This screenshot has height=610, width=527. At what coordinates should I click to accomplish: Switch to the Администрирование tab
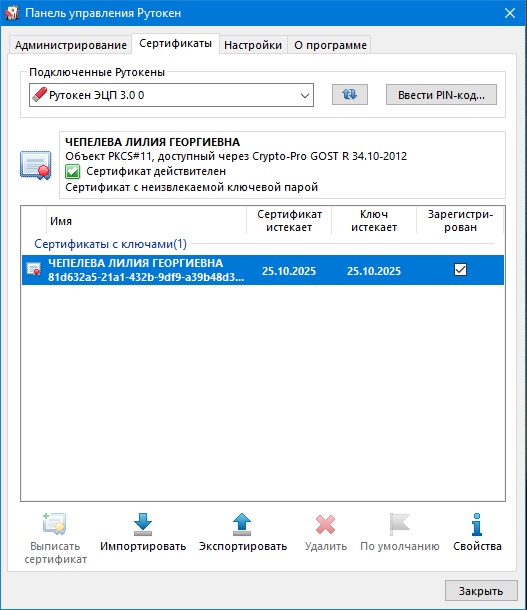pos(71,45)
